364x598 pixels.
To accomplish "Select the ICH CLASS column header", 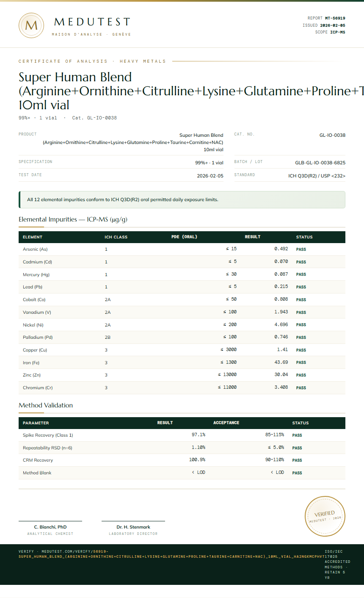I will pos(116,237).
